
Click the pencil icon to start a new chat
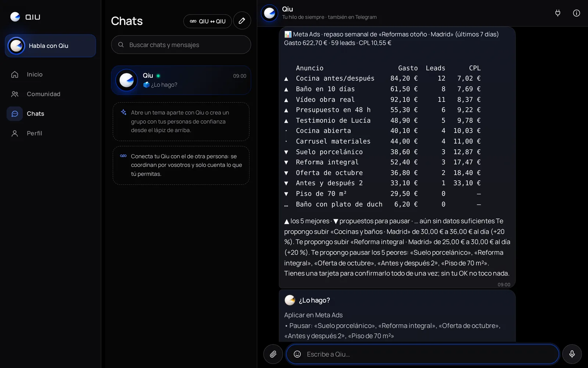[x=242, y=21]
